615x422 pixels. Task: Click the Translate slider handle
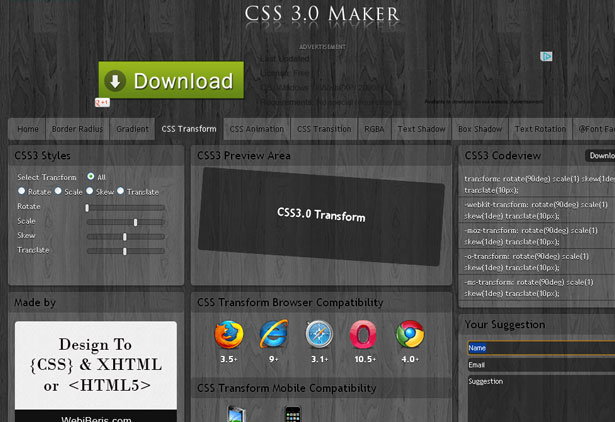pyautogui.click(x=125, y=251)
